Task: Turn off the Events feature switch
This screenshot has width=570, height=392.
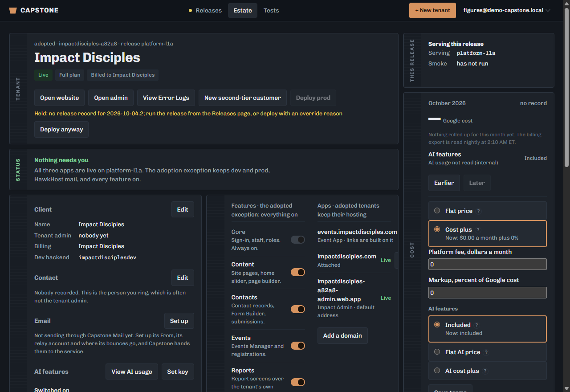Action: pos(298,346)
